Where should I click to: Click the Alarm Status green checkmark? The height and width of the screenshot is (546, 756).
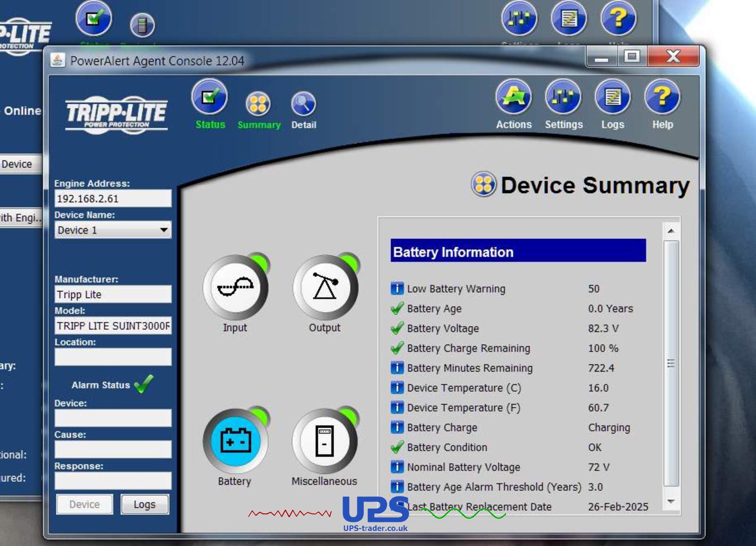click(144, 384)
